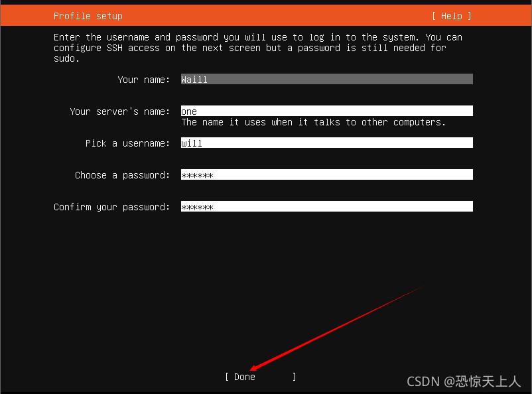532x394 pixels.
Task: Click the 'Enter the username and password' instructions
Action: tap(258, 48)
